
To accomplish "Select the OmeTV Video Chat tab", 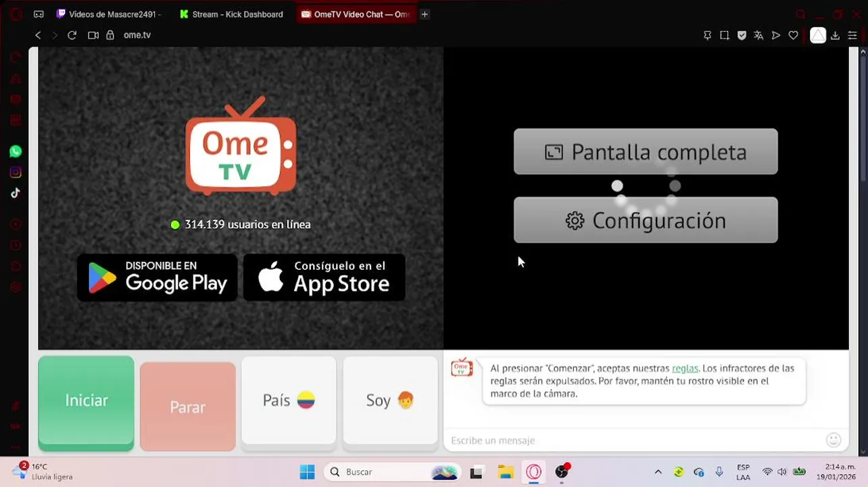I will click(356, 14).
